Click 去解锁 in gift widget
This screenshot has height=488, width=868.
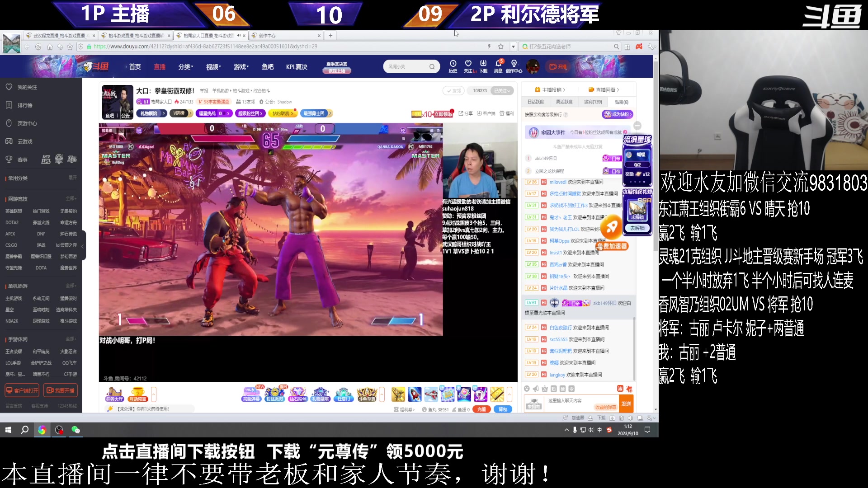(x=637, y=228)
